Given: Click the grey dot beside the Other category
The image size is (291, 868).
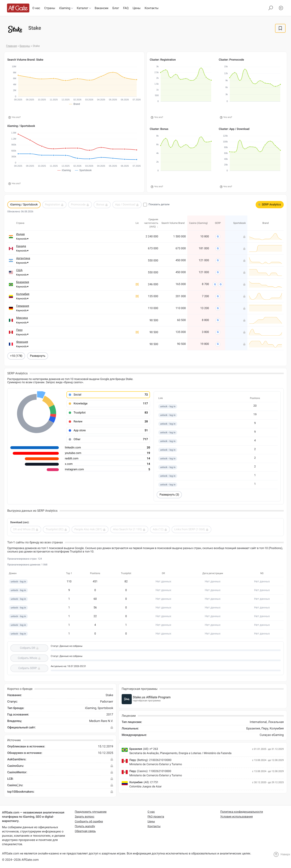Looking at the screenshot, I should [x=70, y=439].
